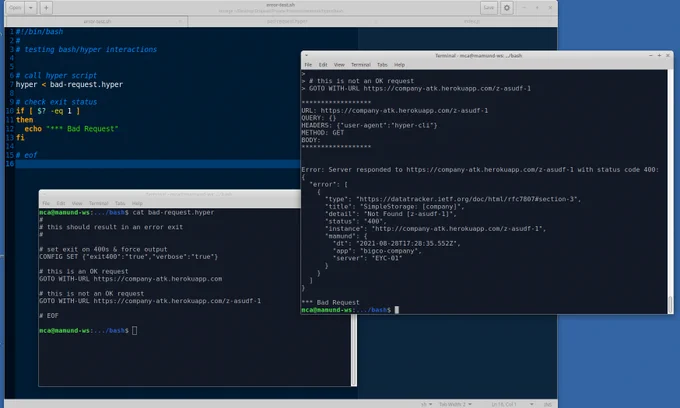This screenshot has height=408, width=680.
Task: Click the 'URL:' line in right terminal
Action: 395,111
